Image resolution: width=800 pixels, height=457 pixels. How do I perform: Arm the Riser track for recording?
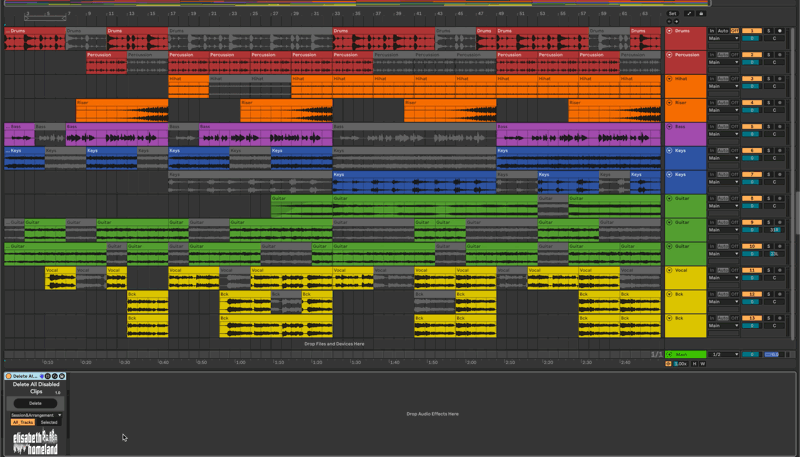tap(780, 103)
